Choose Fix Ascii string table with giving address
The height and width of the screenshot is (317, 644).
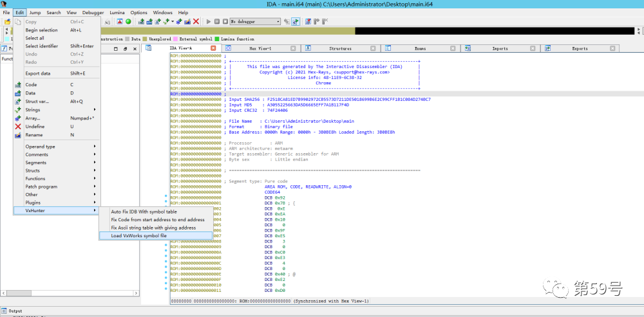click(x=156, y=228)
